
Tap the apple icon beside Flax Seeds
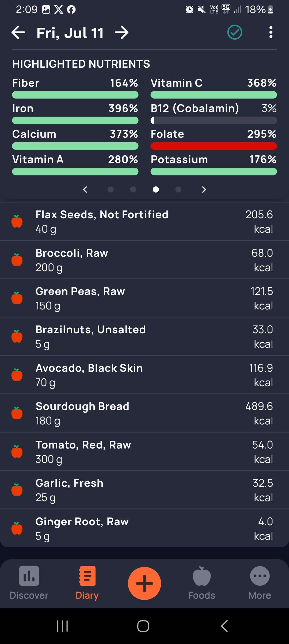click(x=17, y=221)
